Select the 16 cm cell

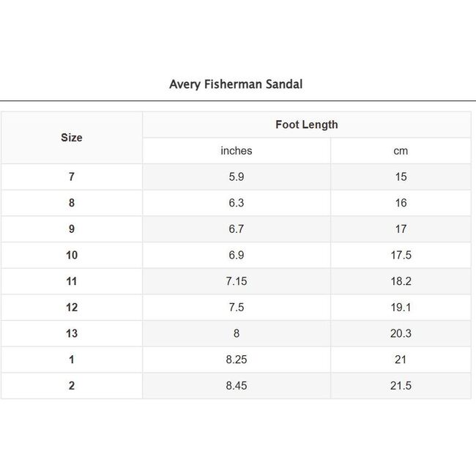[401, 203]
